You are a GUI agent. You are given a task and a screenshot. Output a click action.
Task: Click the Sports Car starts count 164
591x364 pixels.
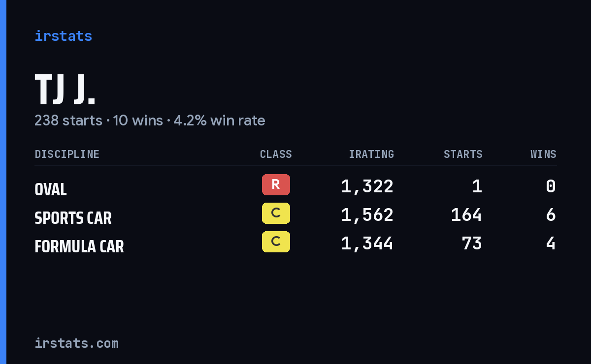click(x=466, y=215)
